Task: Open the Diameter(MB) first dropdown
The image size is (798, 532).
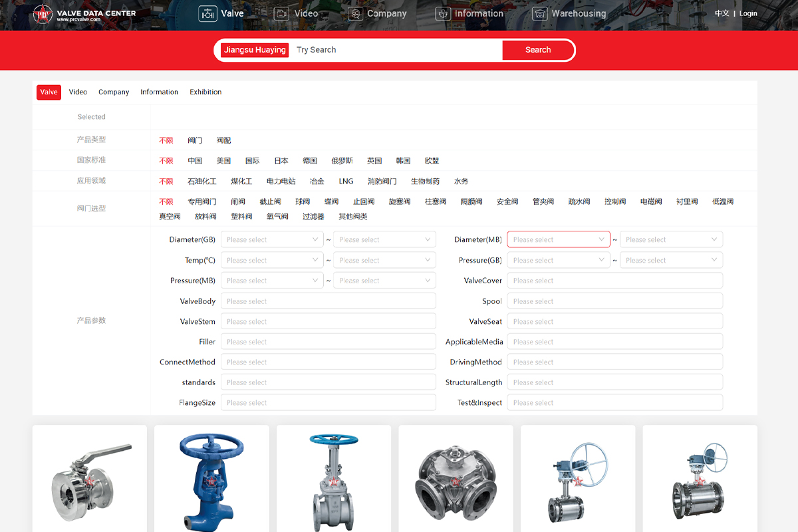Action: click(558, 239)
